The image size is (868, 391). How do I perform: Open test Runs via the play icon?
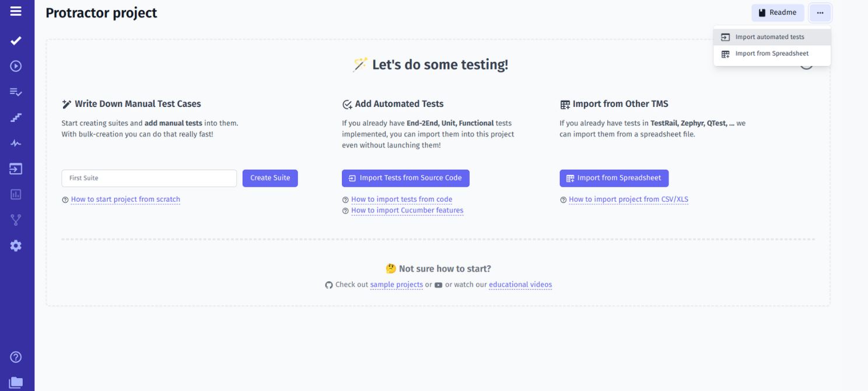[x=16, y=66]
